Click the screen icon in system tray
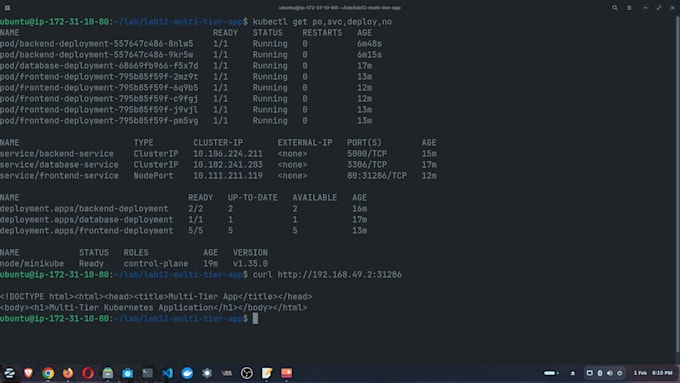680x383 pixels. click(x=589, y=373)
